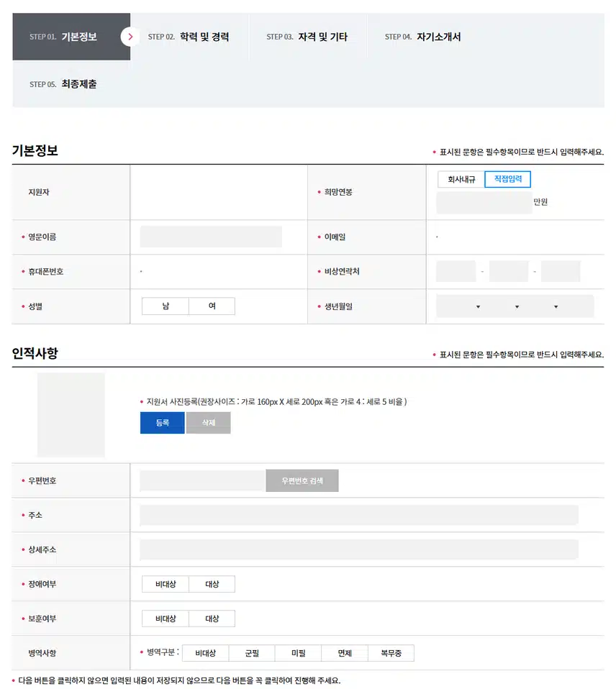The height and width of the screenshot is (689, 616).
Task: Select STEP 05 최종제출 tab
Action: click(71, 84)
